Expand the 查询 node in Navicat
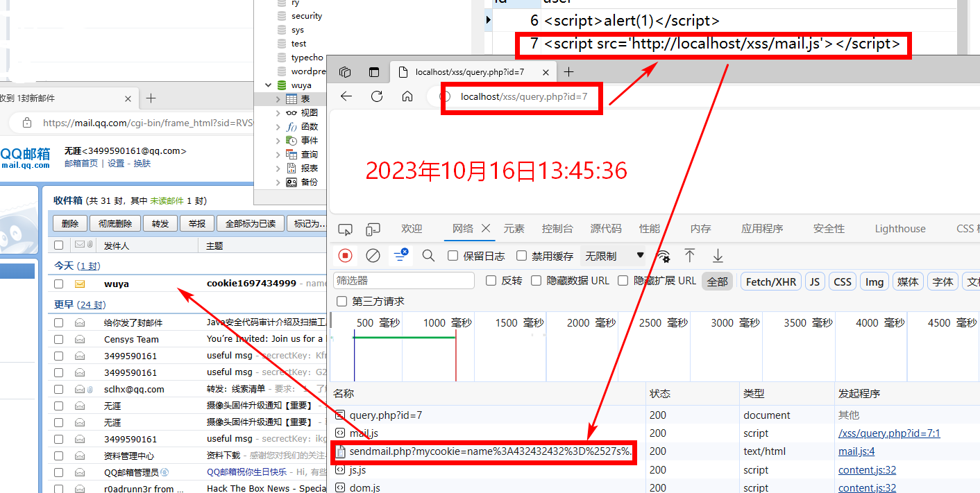Image resolution: width=980 pixels, height=493 pixels. pos(278,155)
